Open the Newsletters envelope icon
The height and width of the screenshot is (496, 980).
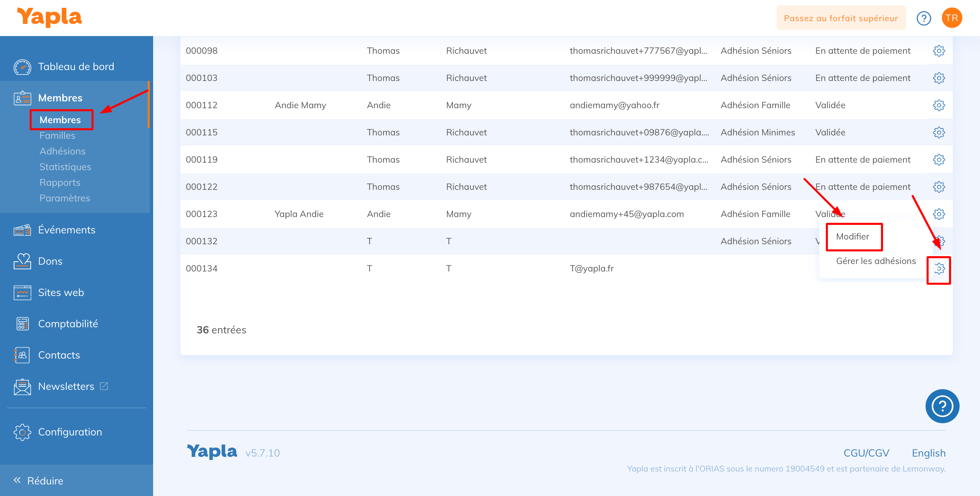[x=22, y=386]
